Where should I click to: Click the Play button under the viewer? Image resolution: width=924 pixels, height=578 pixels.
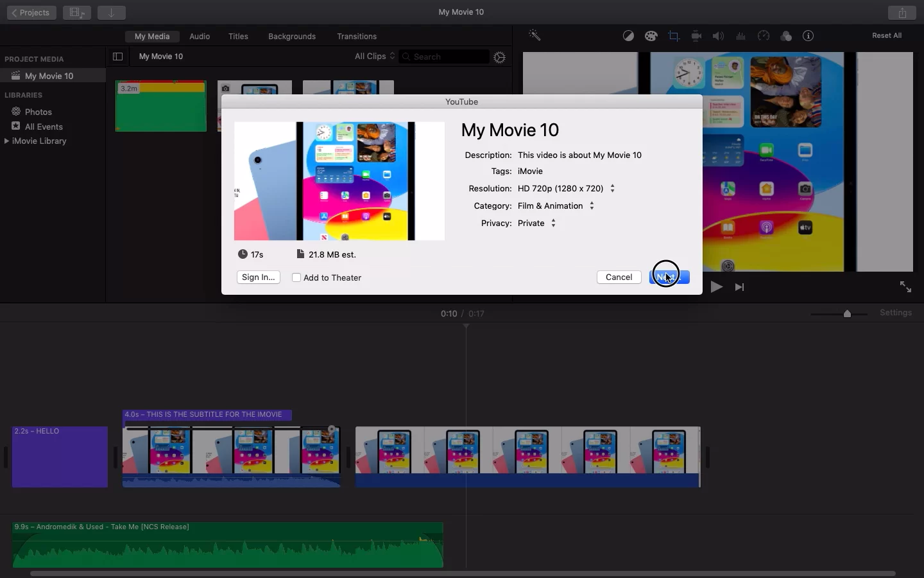[717, 287]
